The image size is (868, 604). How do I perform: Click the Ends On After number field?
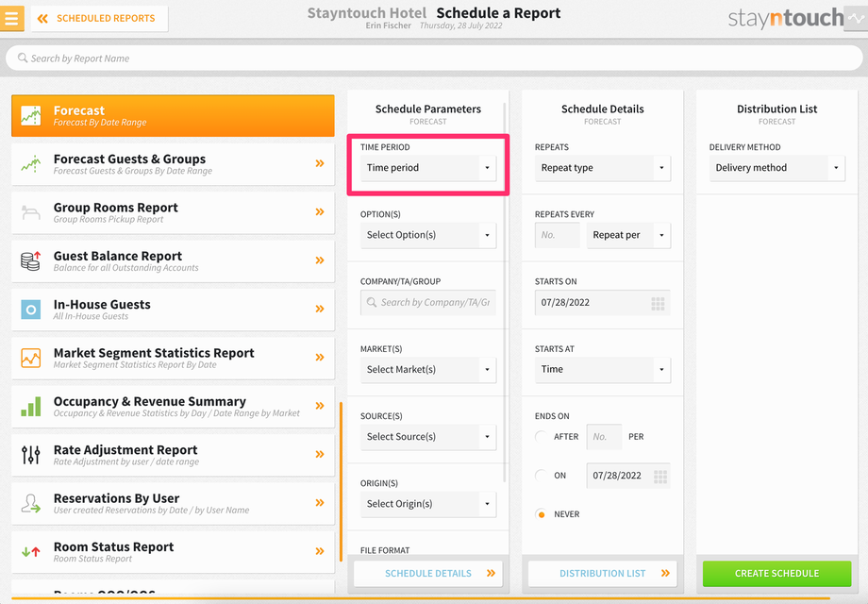(604, 437)
